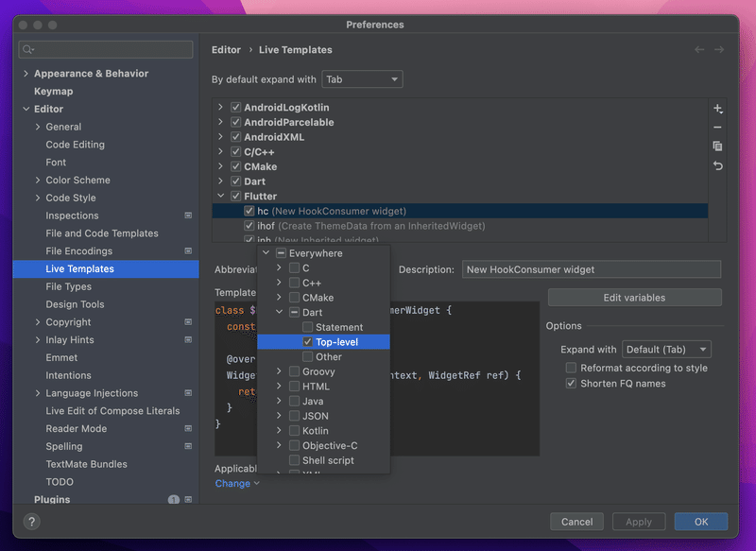Open the Font settings page
This screenshot has height=551, width=756.
point(56,163)
